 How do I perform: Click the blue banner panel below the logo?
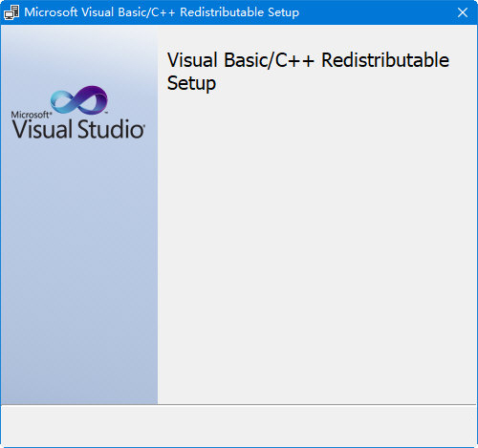click(79, 270)
